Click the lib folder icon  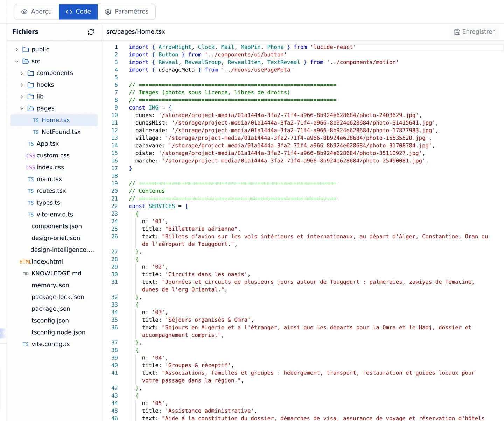click(31, 97)
